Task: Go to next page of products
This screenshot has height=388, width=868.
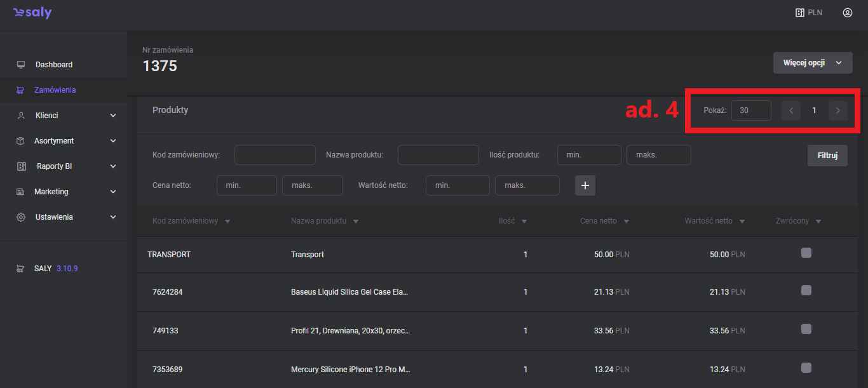Action: pyautogui.click(x=837, y=110)
